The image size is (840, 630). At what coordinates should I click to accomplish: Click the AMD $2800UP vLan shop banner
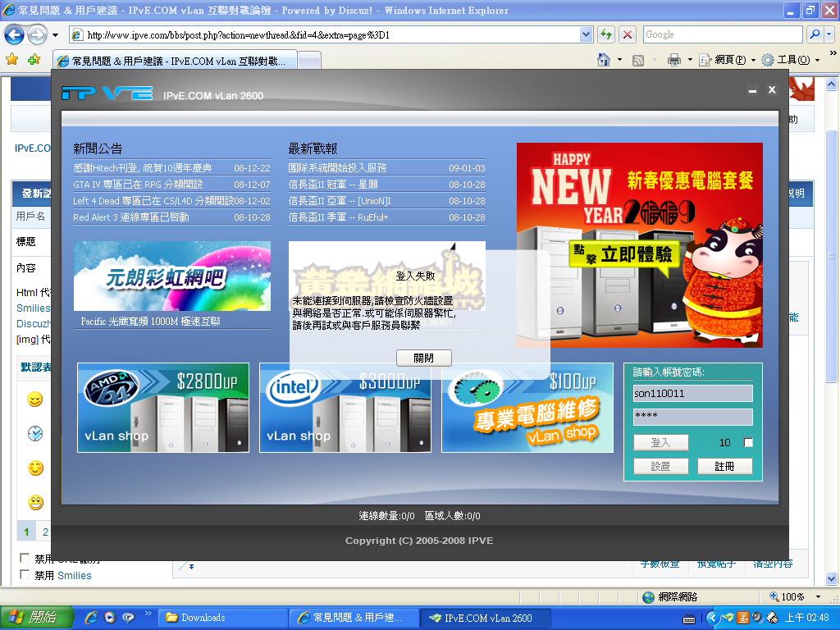tap(163, 408)
